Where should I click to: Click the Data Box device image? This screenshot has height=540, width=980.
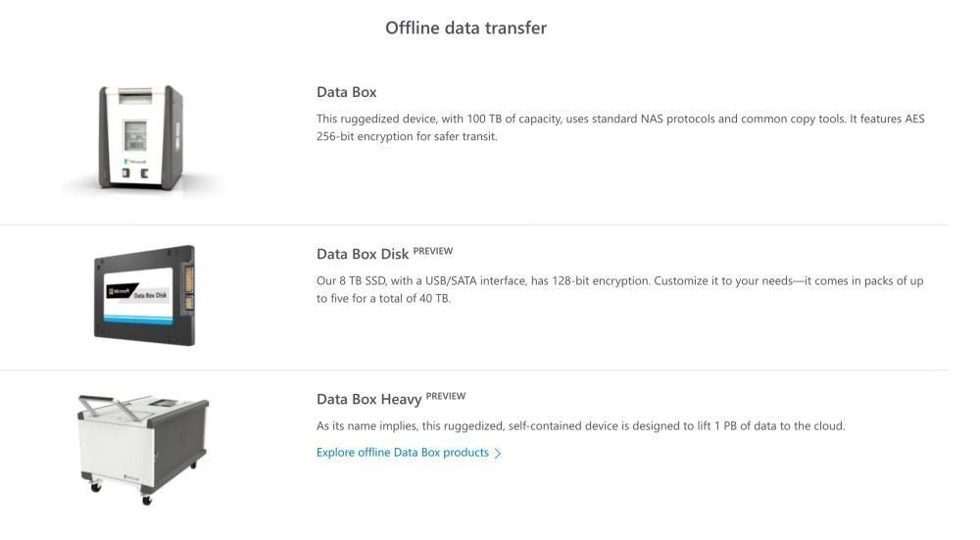point(141,138)
